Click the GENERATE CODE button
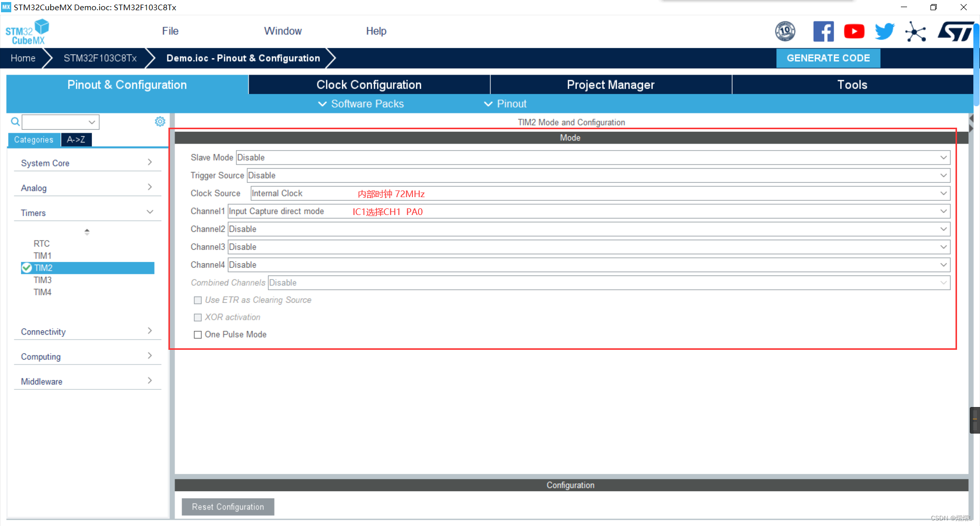Viewport: 980px width, 526px height. click(828, 58)
